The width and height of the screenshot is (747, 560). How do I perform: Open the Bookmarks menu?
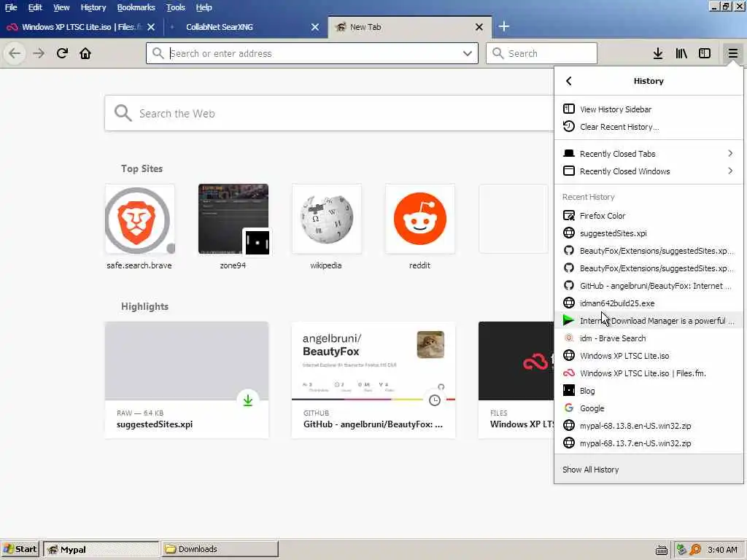pos(136,7)
